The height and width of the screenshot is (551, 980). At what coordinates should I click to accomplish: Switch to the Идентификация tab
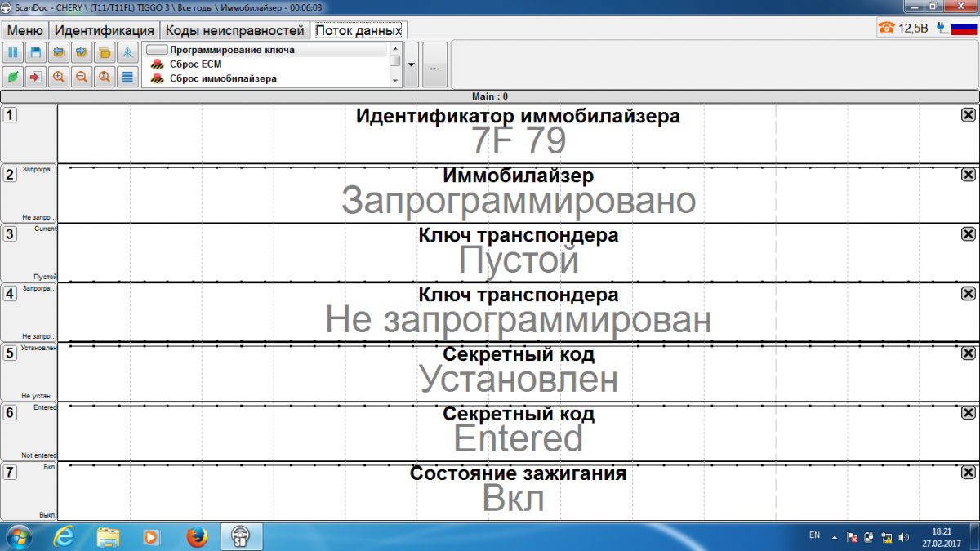104,31
